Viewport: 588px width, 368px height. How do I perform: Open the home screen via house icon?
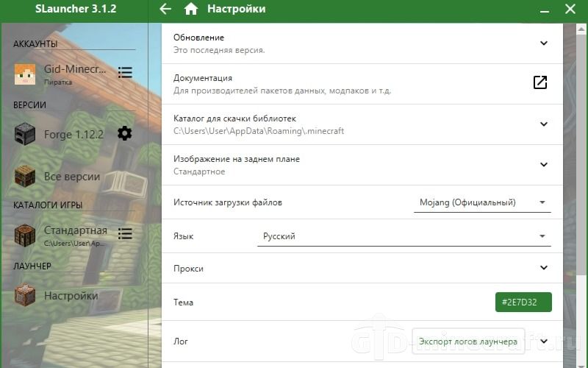click(191, 9)
